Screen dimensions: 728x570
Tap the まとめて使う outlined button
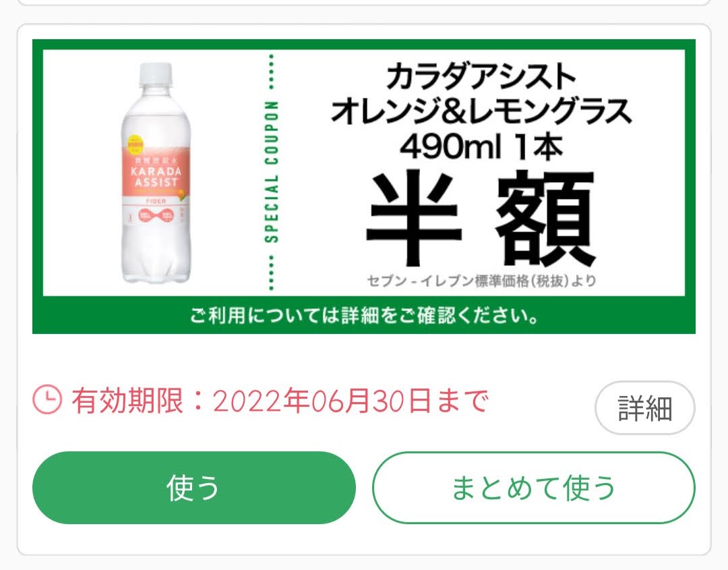tap(533, 487)
